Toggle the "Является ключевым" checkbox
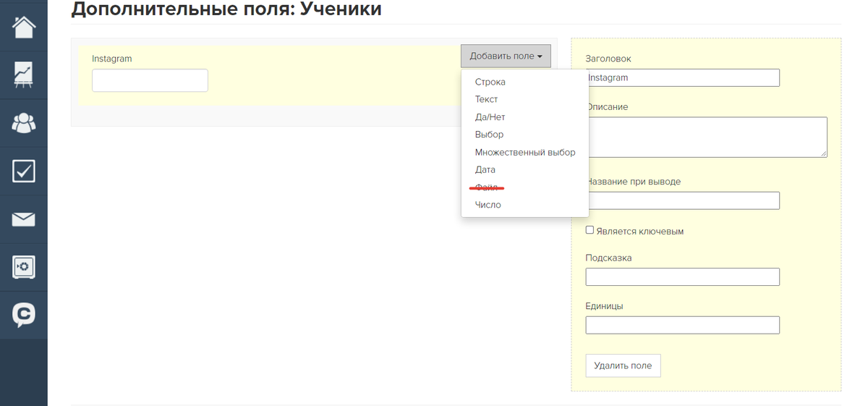868x406 pixels. [x=590, y=230]
